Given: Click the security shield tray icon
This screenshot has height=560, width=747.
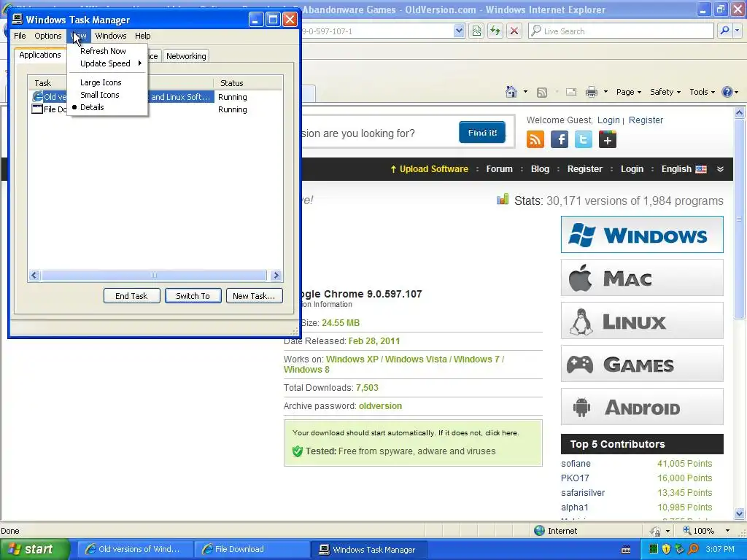Looking at the screenshot, I should tap(666, 549).
